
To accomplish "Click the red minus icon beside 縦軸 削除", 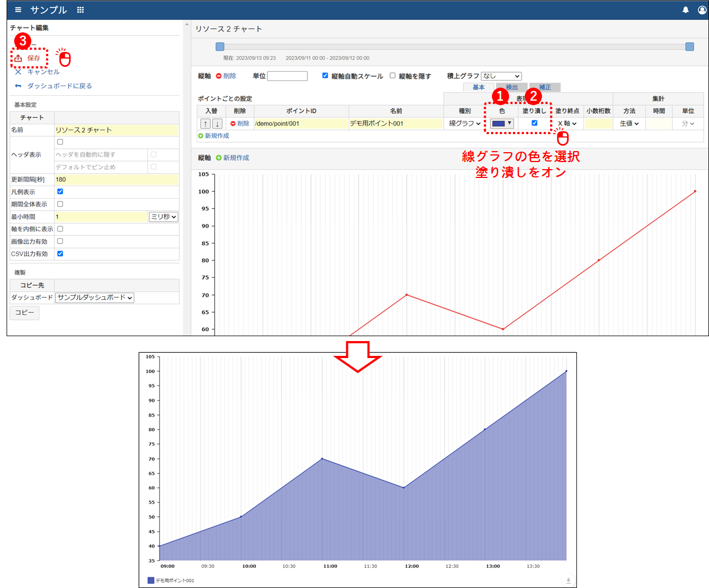I will [x=219, y=76].
